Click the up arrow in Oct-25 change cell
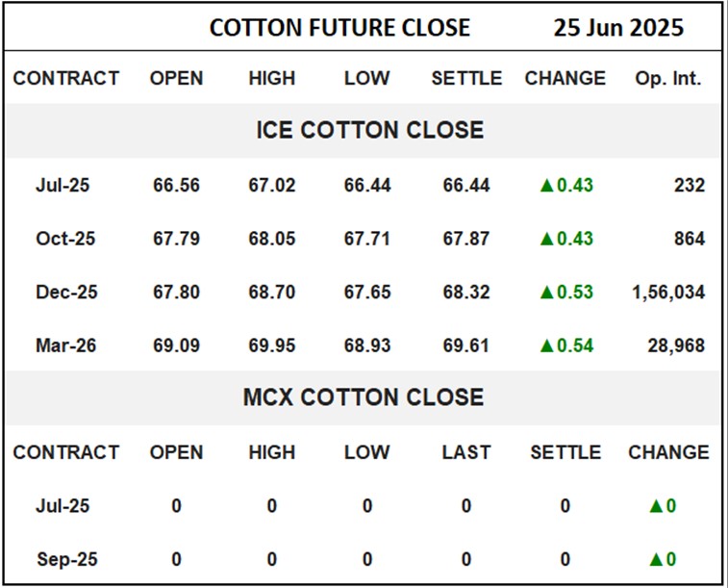The width and height of the screenshot is (728, 588). tap(547, 239)
